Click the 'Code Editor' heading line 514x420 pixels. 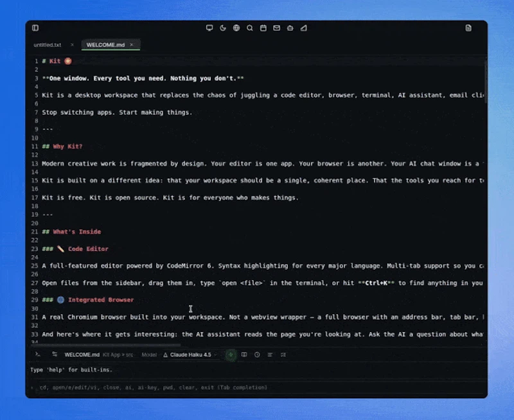[x=75, y=249]
